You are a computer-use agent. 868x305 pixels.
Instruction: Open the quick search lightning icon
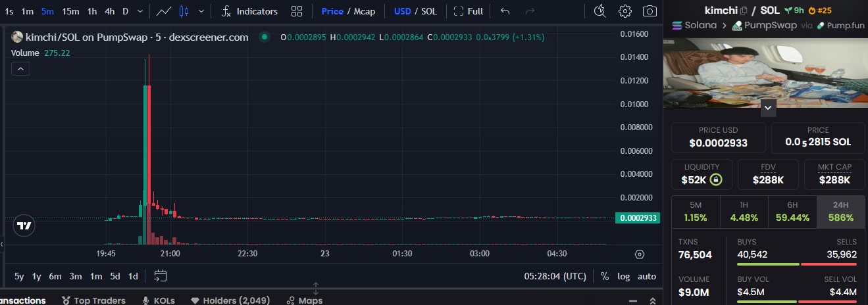click(x=600, y=11)
